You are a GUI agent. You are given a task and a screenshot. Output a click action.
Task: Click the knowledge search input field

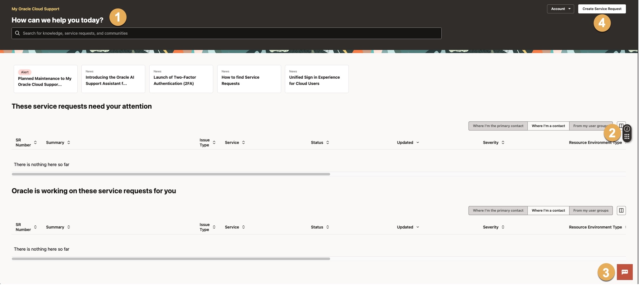227,33
